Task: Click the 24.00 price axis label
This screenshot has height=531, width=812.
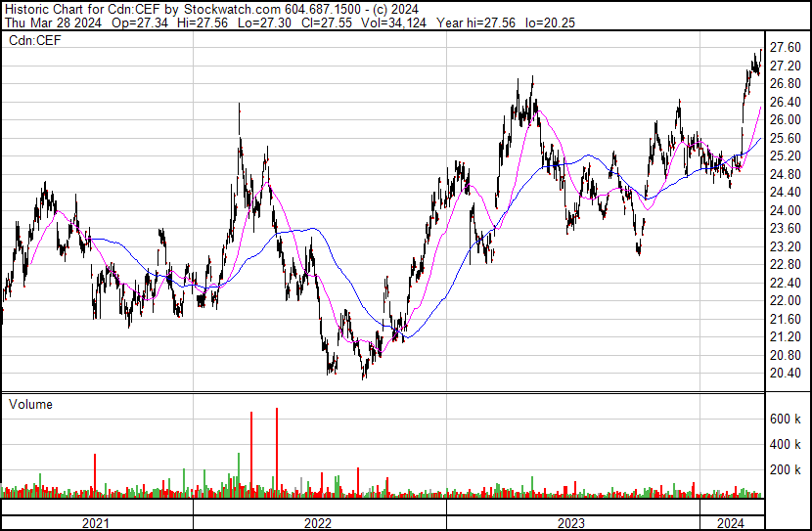Action: tap(786, 210)
